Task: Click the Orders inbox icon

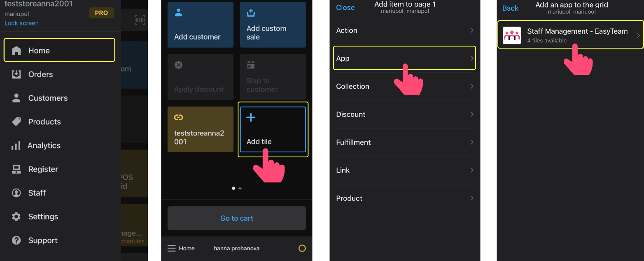Action: [16, 75]
